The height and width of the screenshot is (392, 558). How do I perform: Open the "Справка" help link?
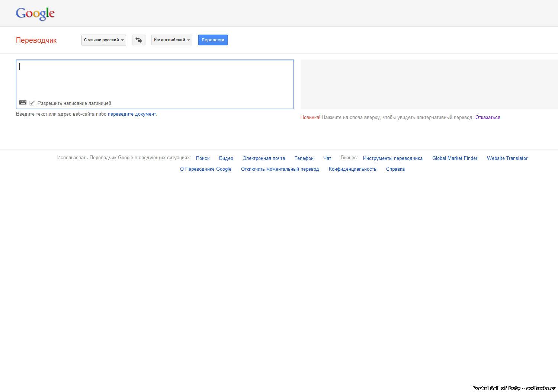tap(395, 169)
